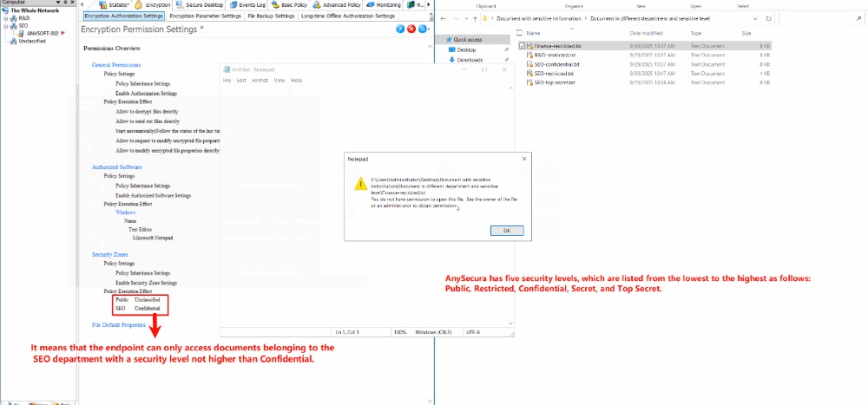Toggle the checkbox for Finance-restricted.txt
868x405 pixels.
[522, 45]
